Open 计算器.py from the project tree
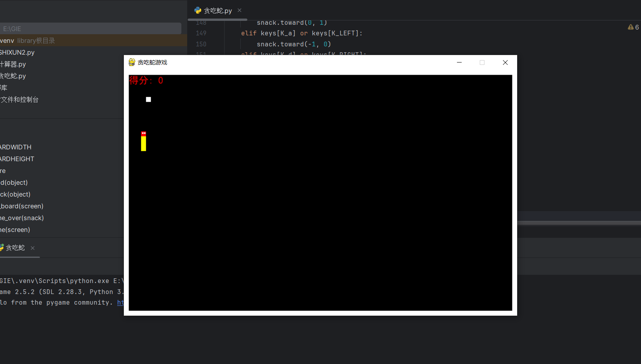This screenshot has width=641, height=364. 13,64
